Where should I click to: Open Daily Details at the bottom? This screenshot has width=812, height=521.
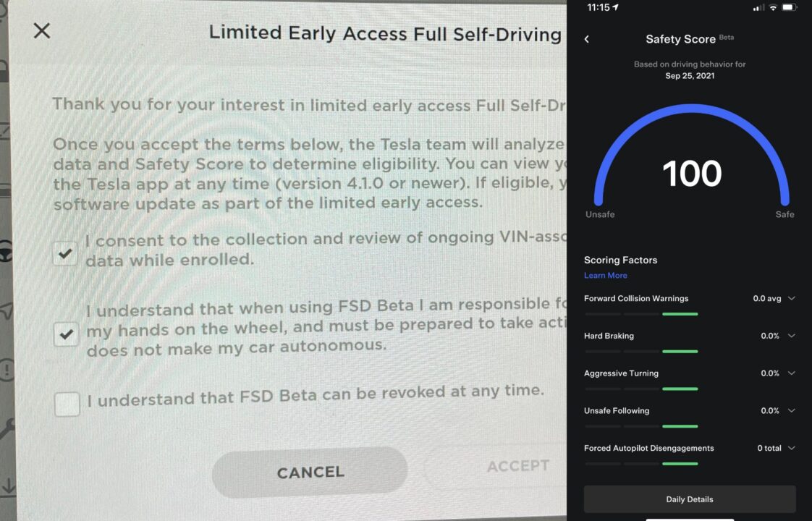pyautogui.click(x=690, y=499)
